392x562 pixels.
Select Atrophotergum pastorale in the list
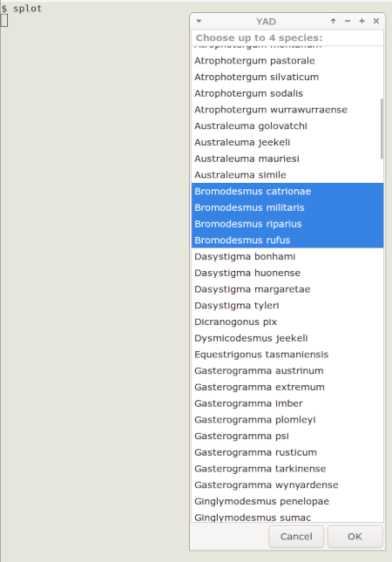[x=287, y=61]
